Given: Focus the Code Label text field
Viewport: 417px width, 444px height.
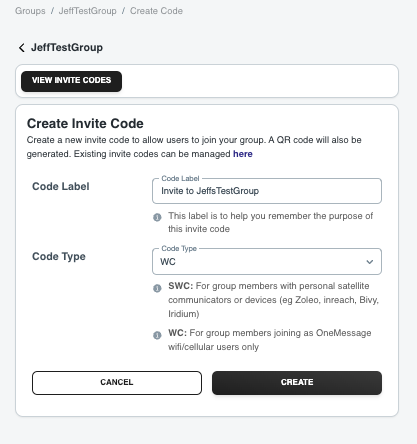Looking at the screenshot, I should pyautogui.click(x=267, y=191).
